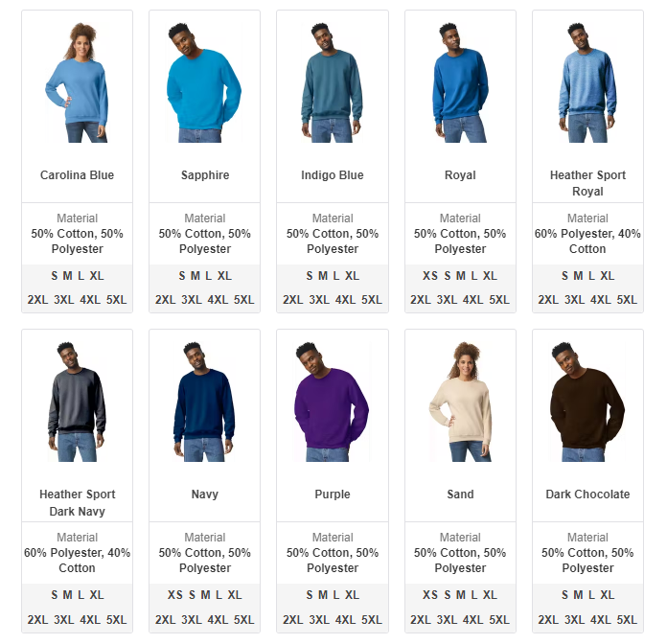The height and width of the screenshot is (644, 667).
Task: Click the Dark Chocolate sweatshirt image
Action: click(x=587, y=402)
